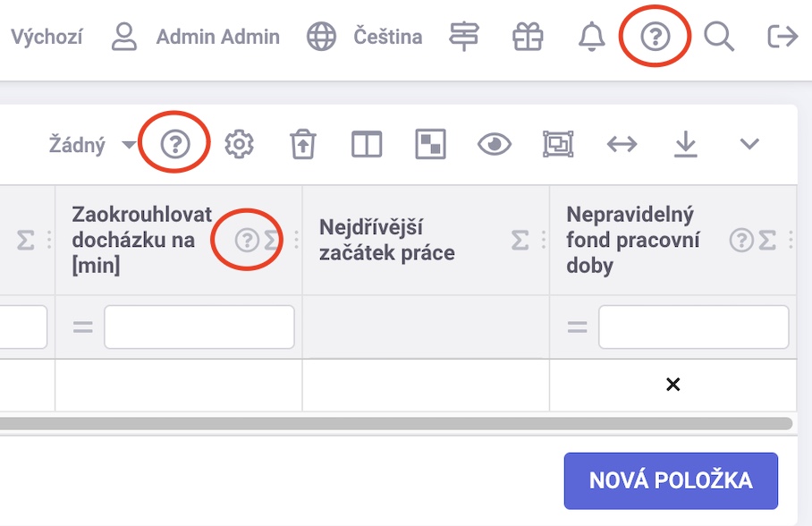
Task: Click the signpost icon in top bar
Action: point(463,37)
